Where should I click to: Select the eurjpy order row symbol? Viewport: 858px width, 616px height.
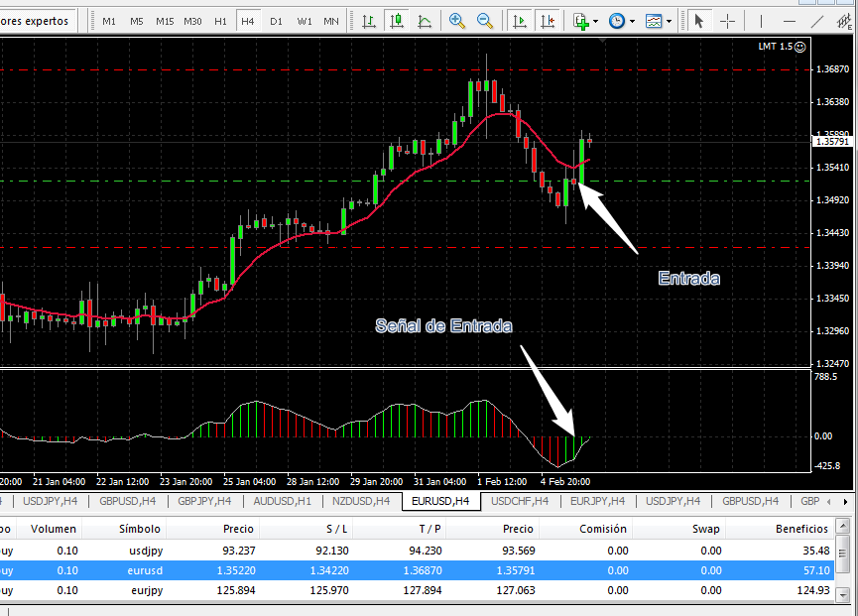click(x=147, y=591)
